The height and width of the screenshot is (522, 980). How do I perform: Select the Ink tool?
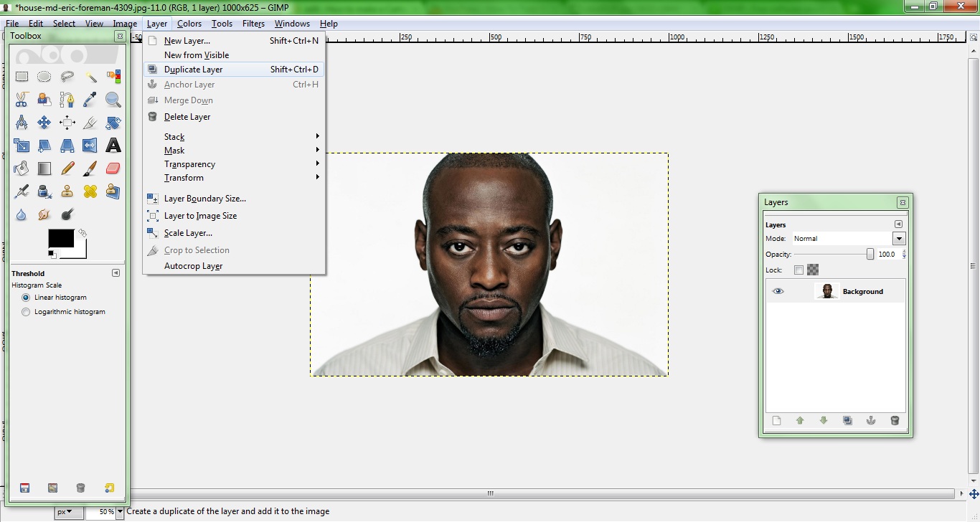coord(44,191)
